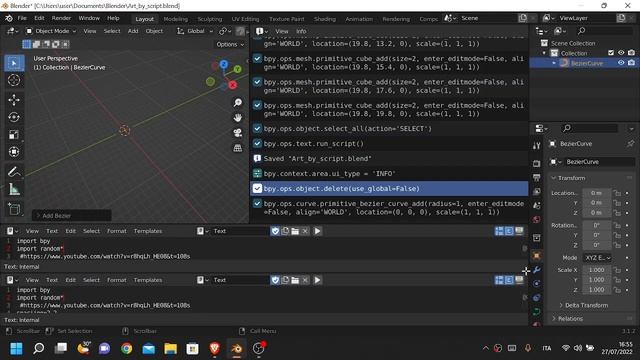Switch to the Modeling workspace tab
This screenshot has height=360, width=640.
[x=176, y=19]
